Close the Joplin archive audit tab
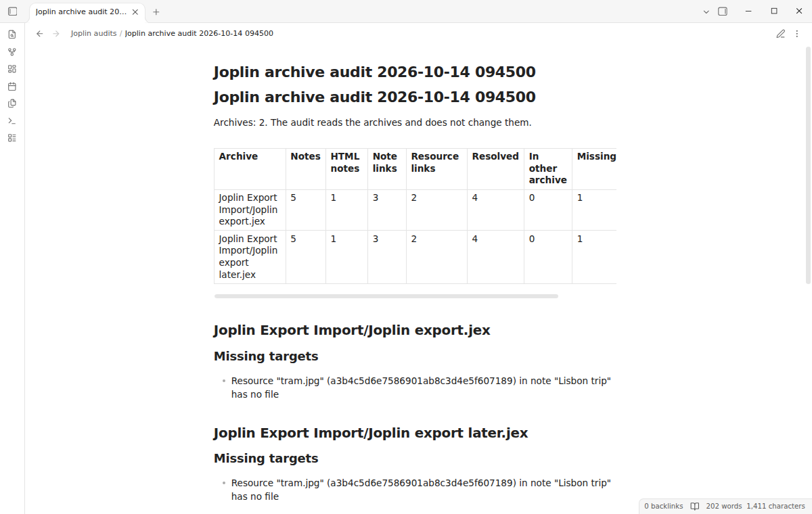This screenshot has height=514, width=812. [135, 11]
